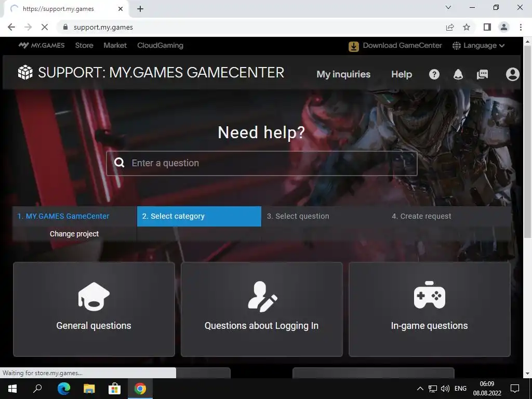Toggle the browser side panel icon
This screenshot has height=399, width=532.
point(487,27)
